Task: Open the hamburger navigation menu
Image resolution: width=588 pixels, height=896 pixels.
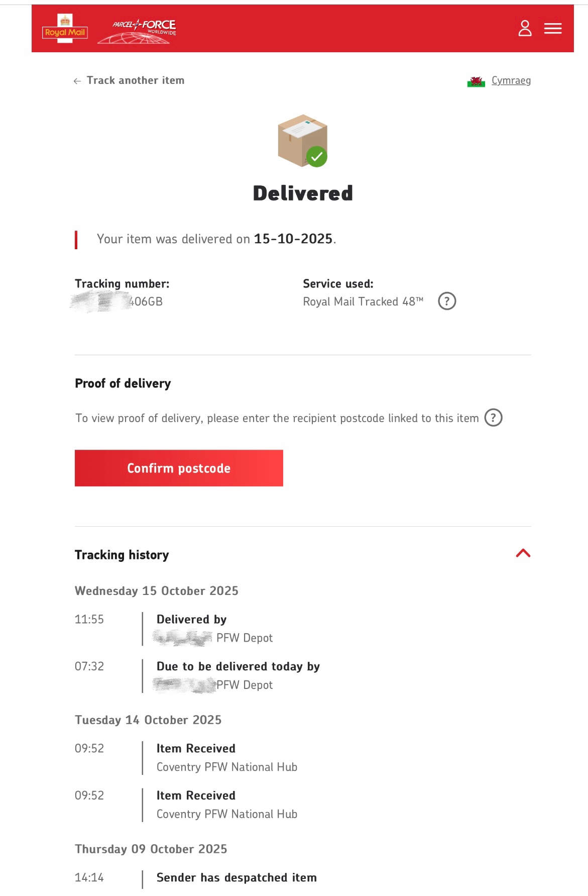Action: (552, 29)
